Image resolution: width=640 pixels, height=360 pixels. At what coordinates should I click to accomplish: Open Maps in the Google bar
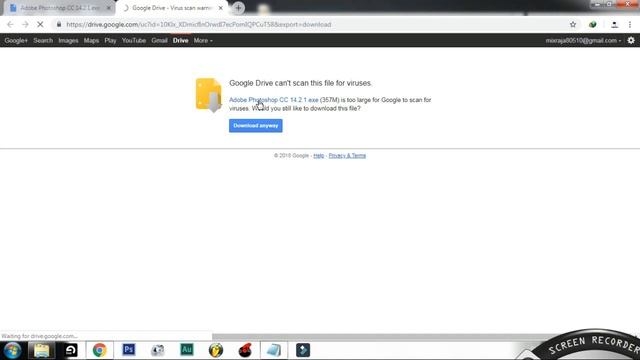click(x=91, y=40)
